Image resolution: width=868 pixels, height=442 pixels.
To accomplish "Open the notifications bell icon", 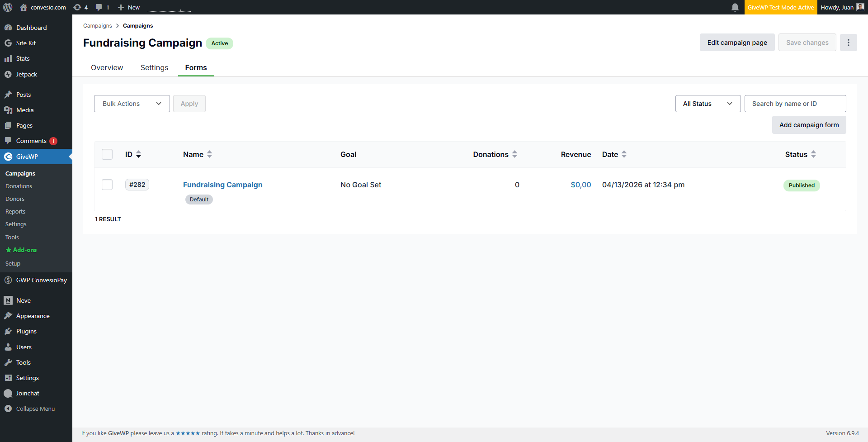I will 735,7.
